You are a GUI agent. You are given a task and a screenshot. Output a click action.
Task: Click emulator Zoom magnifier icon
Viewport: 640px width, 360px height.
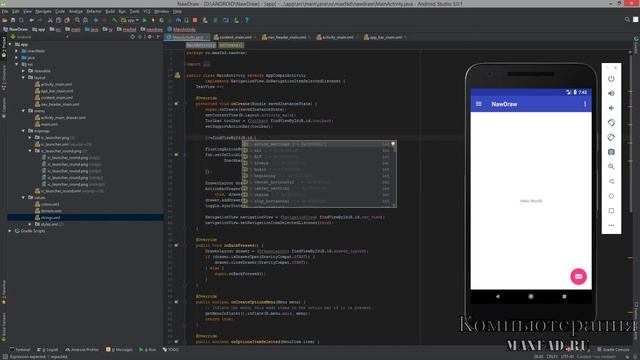pyautogui.click(x=611, y=167)
